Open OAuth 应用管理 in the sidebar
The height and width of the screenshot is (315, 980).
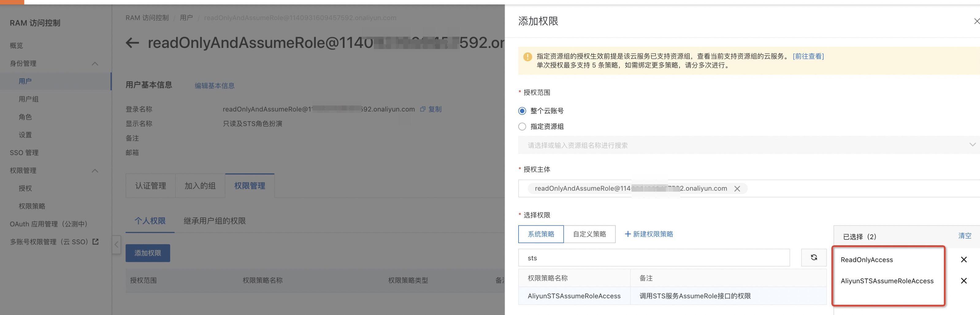pyautogui.click(x=49, y=224)
